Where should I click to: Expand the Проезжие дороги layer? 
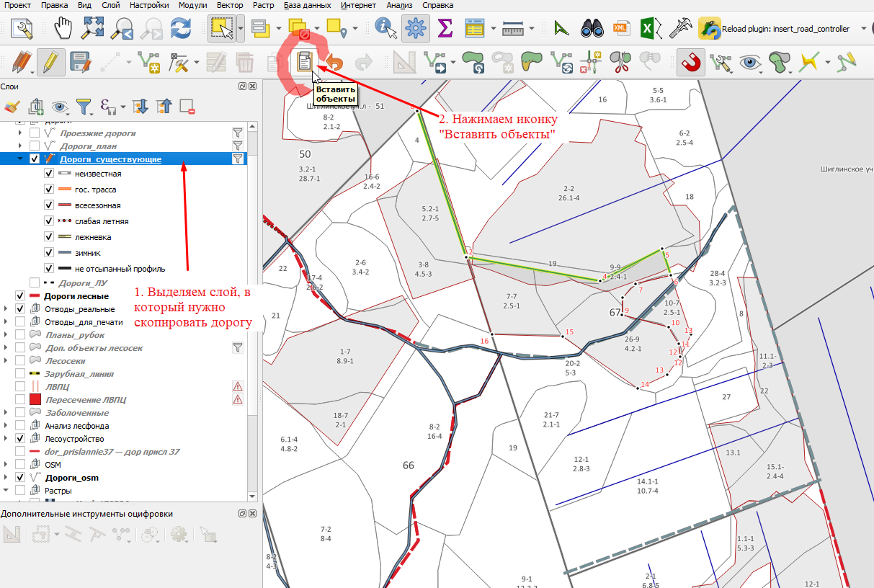pyautogui.click(x=21, y=133)
